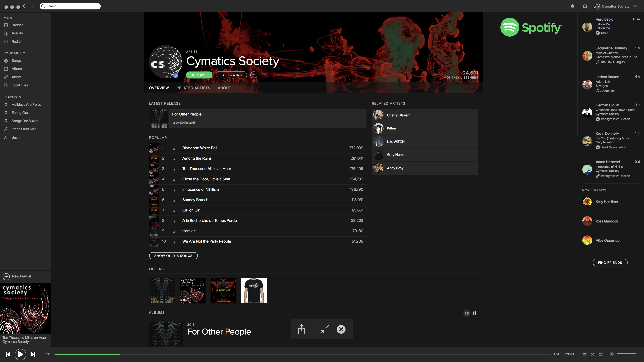Toggle saved checkmark for Ten Thousand Miles an Hour
The height and width of the screenshot is (362, 644).
pos(174,169)
